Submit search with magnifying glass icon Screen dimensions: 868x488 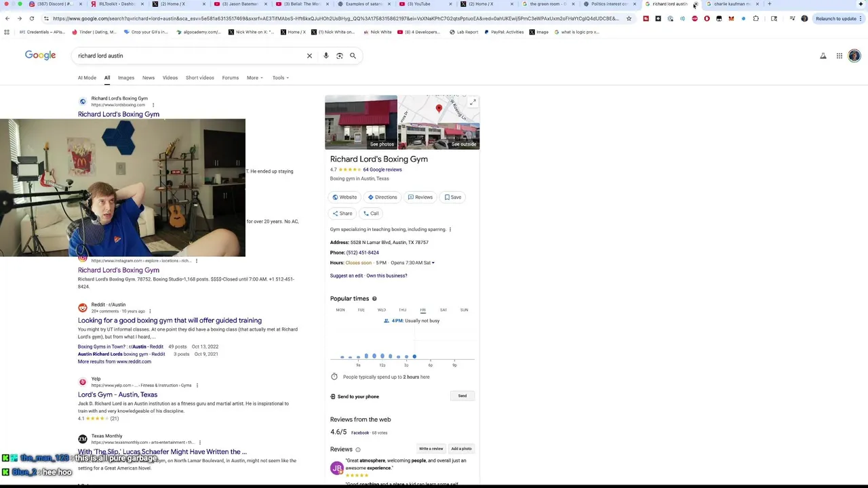(x=353, y=56)
